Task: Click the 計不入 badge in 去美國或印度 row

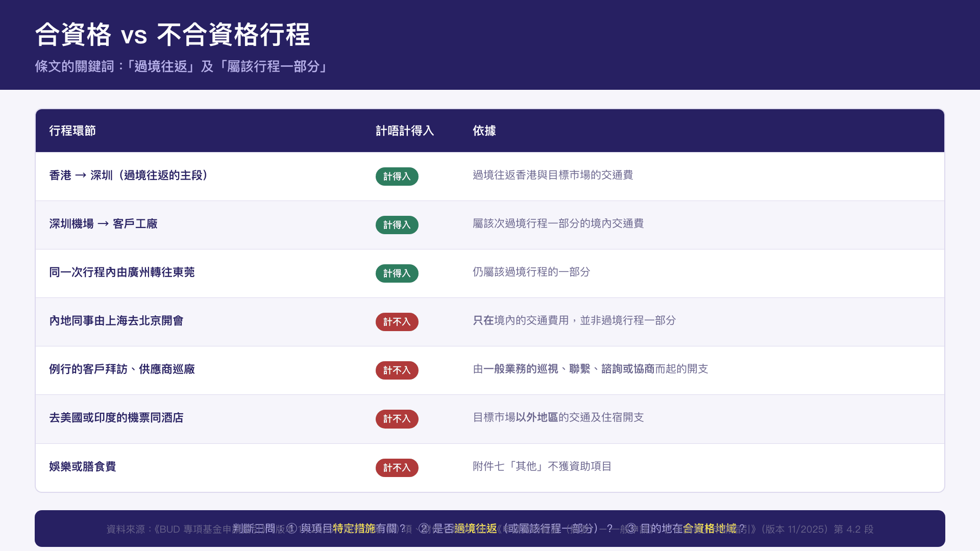Action: [x=397, y=419]
